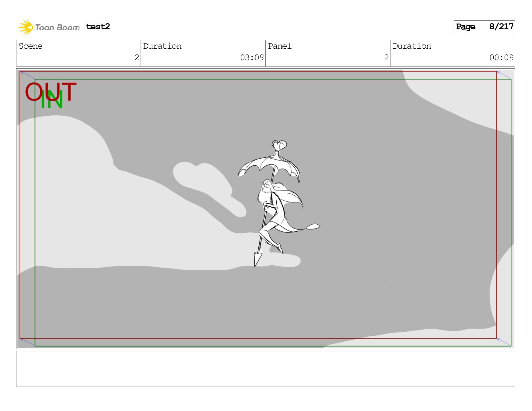Click the green 'IN' camera frame label
The width and height of the screenshot is (532, 411).
(x=52, y=100)
